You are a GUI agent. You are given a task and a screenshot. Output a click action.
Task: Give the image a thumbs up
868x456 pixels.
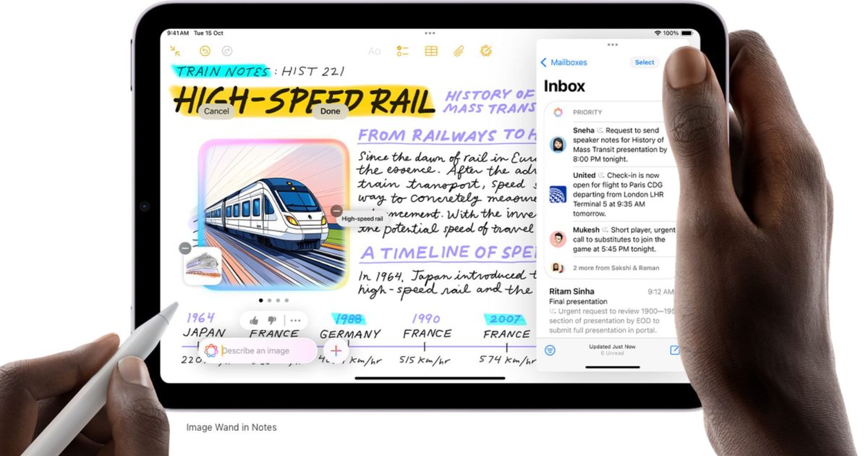click(x=254, y=320)
